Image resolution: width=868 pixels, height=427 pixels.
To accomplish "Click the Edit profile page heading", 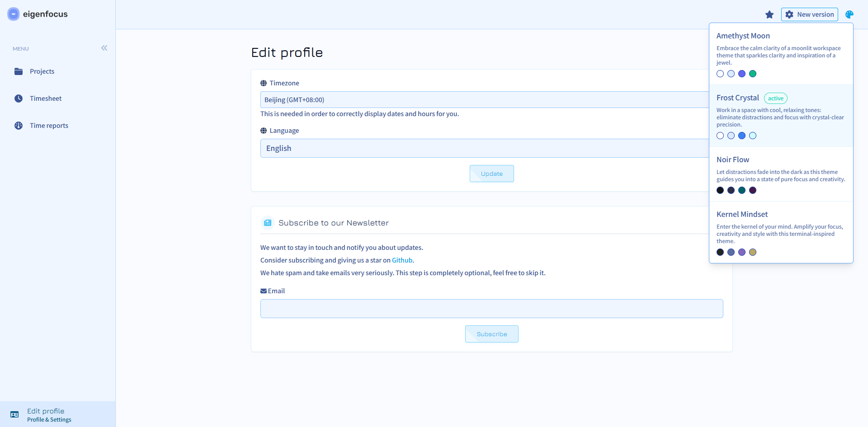I will (x=287, y=52).
